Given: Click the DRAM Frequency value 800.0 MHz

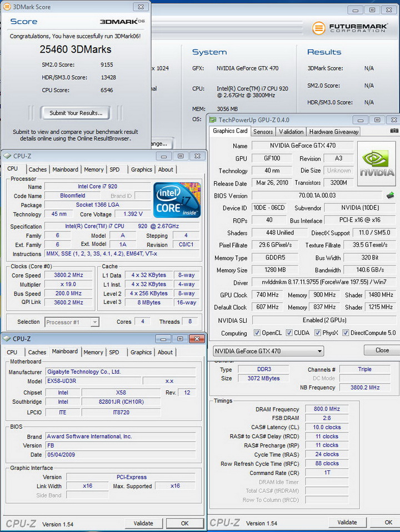Looking at the screenshot, I should tap(327, 409).
